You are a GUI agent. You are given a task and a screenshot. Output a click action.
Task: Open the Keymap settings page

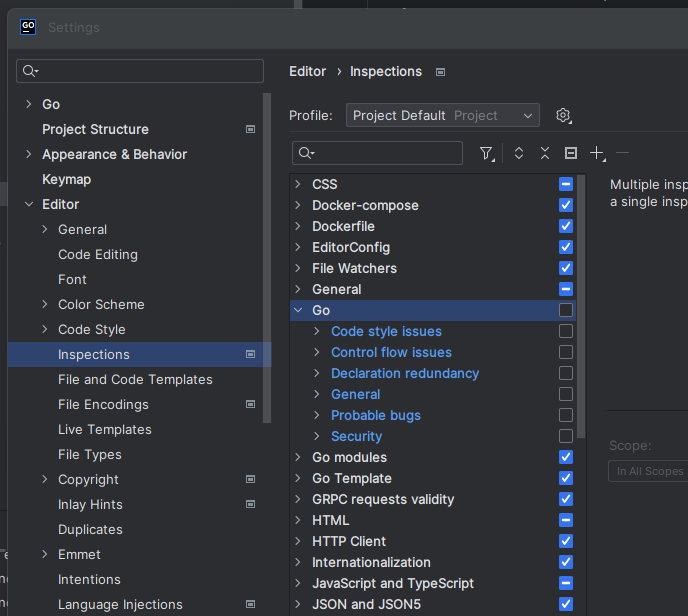(x=66, y=179)
